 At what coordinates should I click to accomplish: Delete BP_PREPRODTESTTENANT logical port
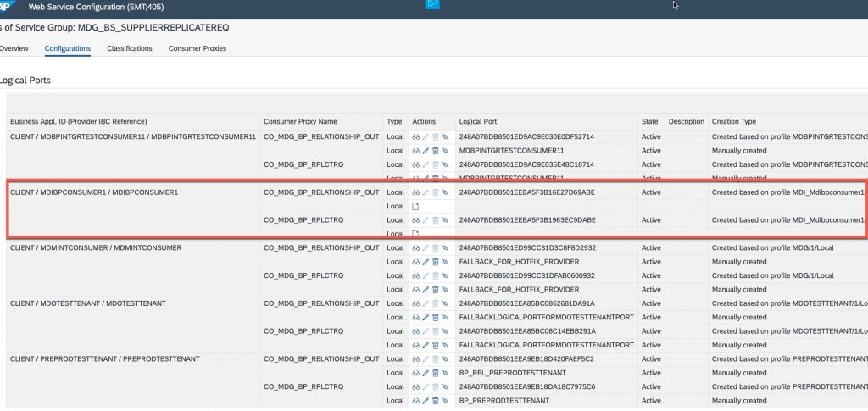(435, 401)
